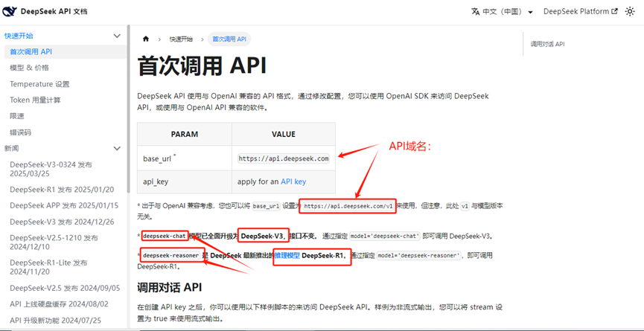
Task: Click the PARAM column header
Action: [x=185, y=134]
